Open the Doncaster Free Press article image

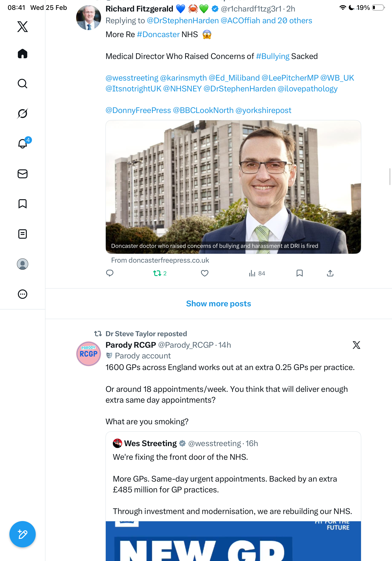233,187
